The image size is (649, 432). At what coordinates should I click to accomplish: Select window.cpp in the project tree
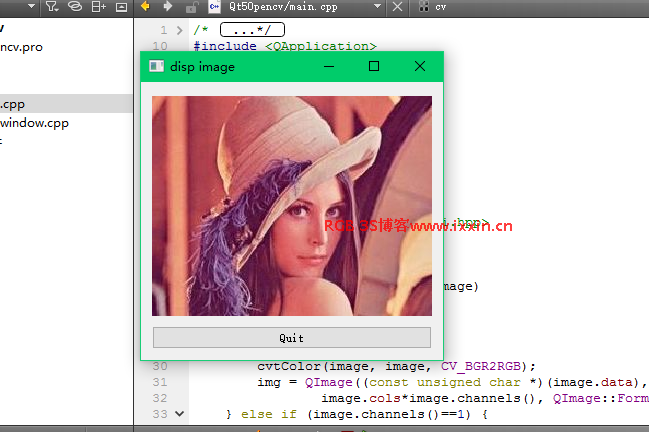tap(34, 123)
